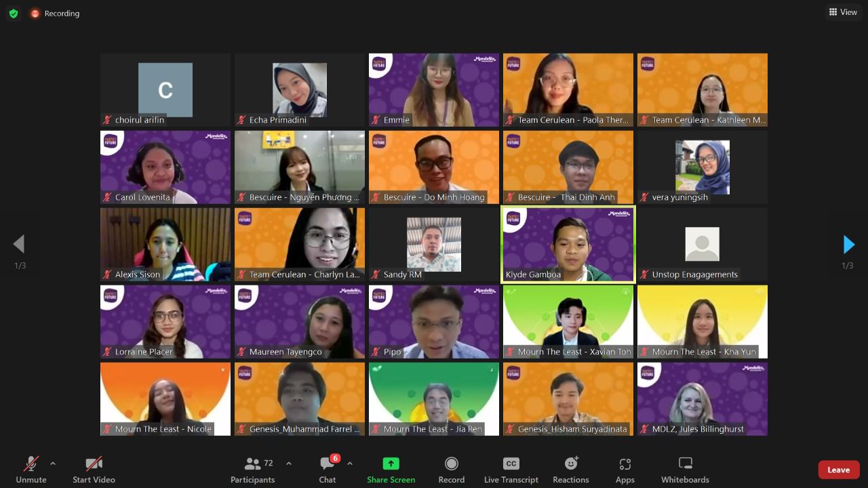Screen dimensions: 868x488
Task: Go to previous gallery page arrow
Action: (19, 245)
